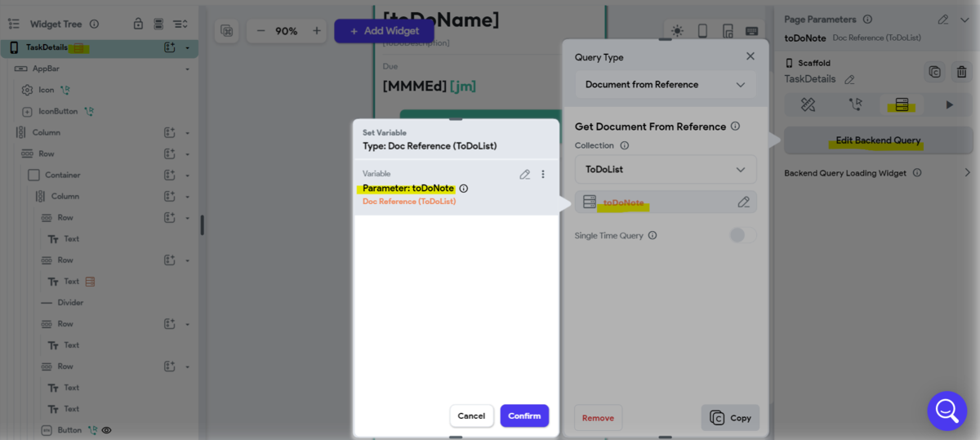Viewport: 980px width, 440px height.
Task: Collapse Page Parameters chevron
Action: [x=964, y=20]
